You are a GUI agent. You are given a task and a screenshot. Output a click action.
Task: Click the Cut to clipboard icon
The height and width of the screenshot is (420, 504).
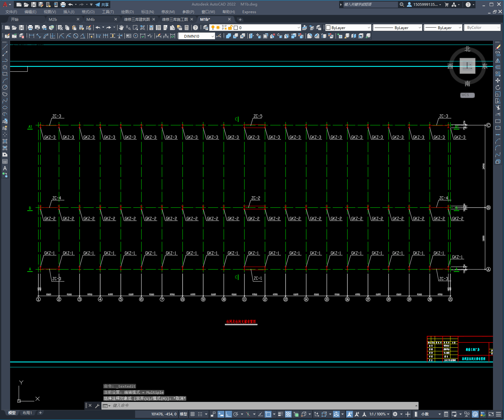[60, 28]
